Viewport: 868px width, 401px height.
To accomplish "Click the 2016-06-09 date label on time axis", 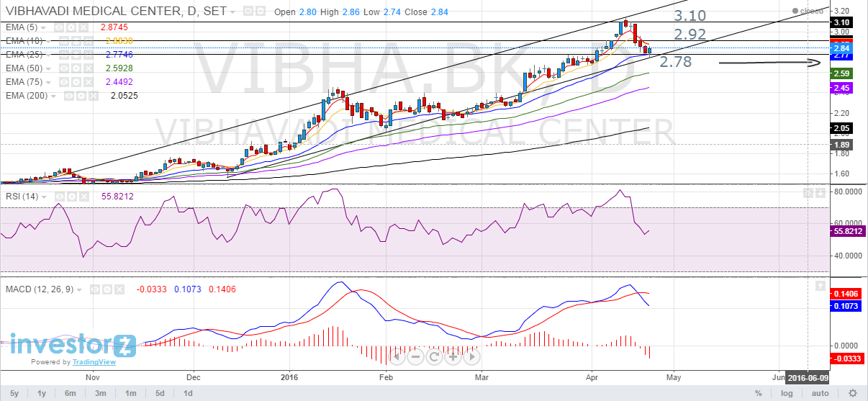I will (807, 378).
